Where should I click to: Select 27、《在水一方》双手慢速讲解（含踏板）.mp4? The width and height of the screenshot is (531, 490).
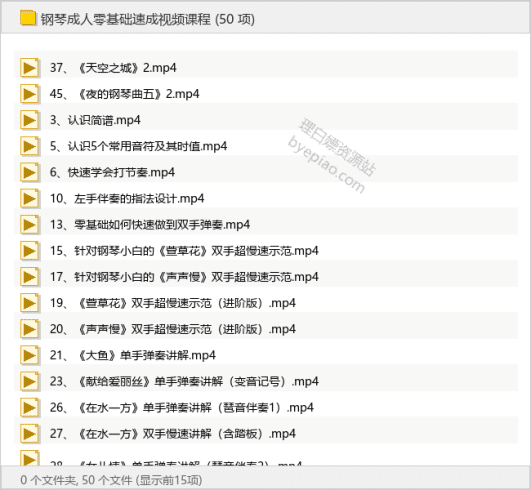pos(173,433)
